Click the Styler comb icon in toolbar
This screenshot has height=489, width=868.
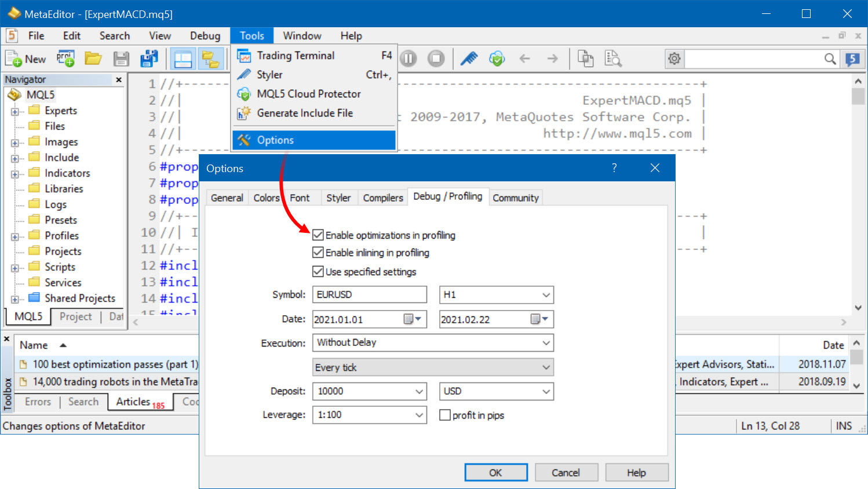(469, 59)
